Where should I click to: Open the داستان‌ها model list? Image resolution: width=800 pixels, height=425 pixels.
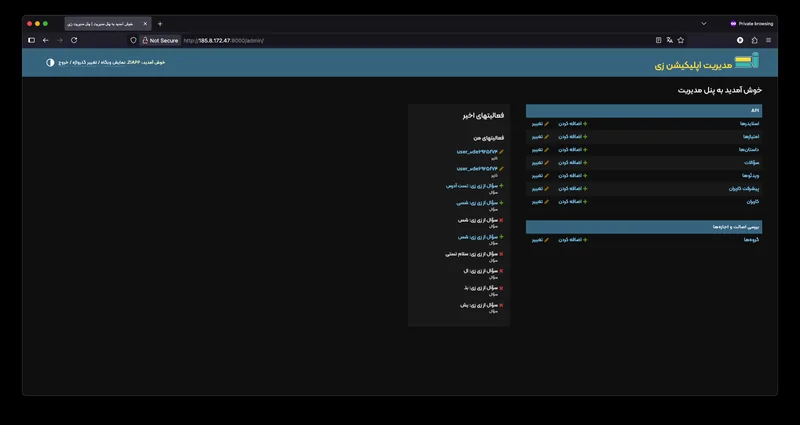[x=749, y=149]
